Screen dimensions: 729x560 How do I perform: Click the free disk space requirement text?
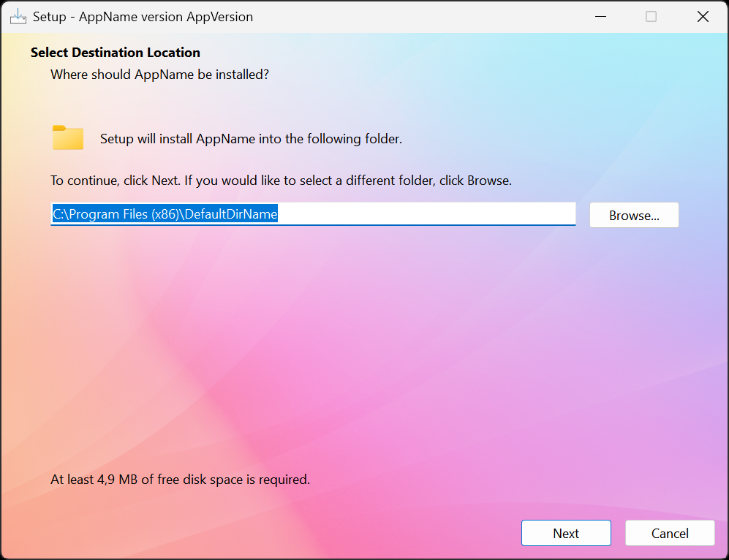[x=180, y=480]
